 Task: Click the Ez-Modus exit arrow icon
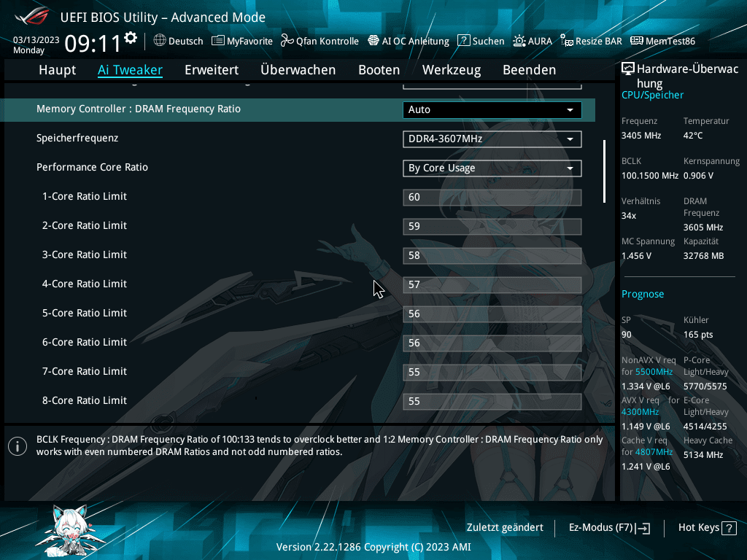[643, 528]
